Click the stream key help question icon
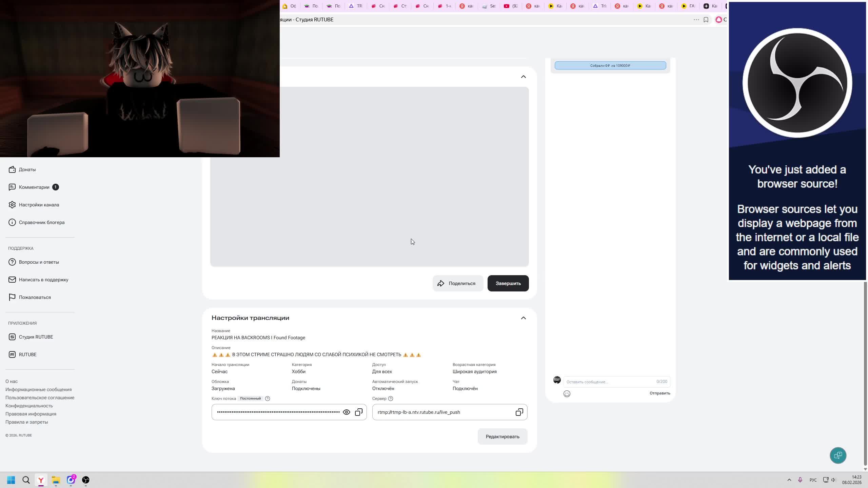Viewport: 868px width, 488px height. (268, 399)
